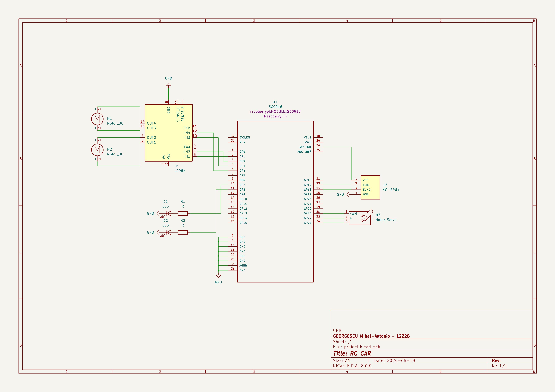Click the PWM pin label on servo
Viewport: 555px width, 392px height.
pyautogui.click(x=353, y=214)
